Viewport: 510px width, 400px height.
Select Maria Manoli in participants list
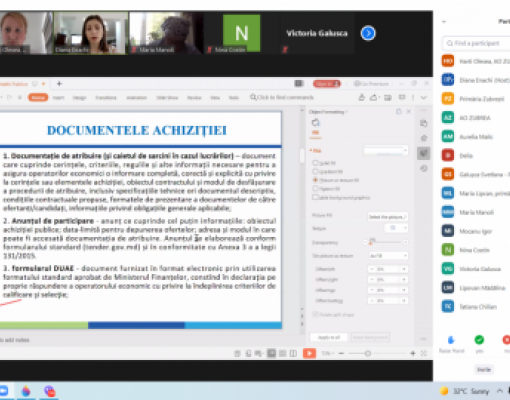click(x=476, y=212)
